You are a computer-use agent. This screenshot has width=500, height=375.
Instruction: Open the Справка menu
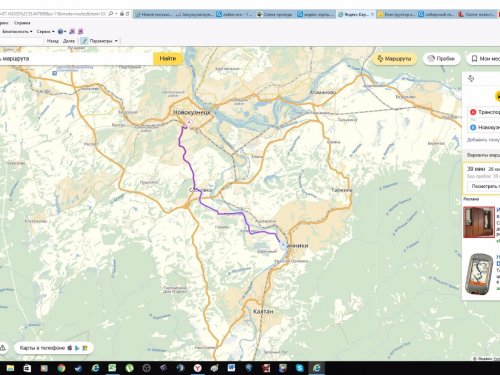22,23
